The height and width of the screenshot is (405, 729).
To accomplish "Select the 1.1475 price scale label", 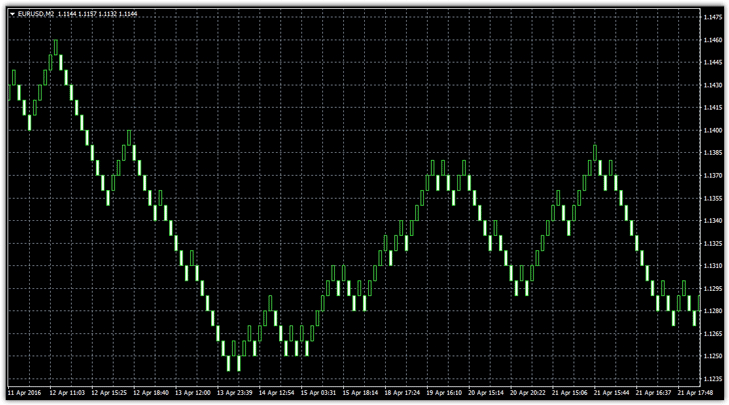I will [x=712, y=17].
